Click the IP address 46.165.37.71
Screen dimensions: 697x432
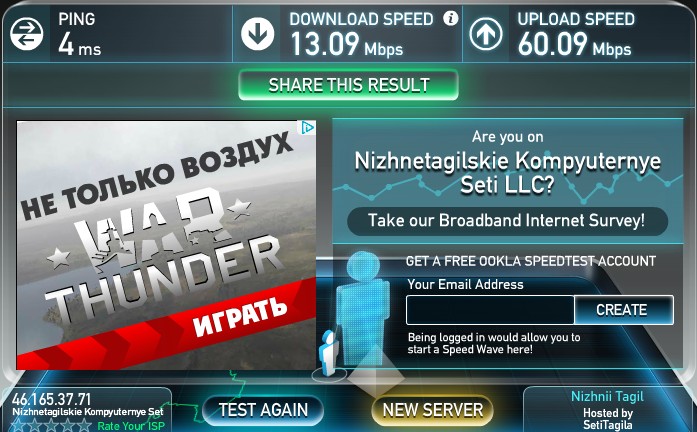click(51, 399)
